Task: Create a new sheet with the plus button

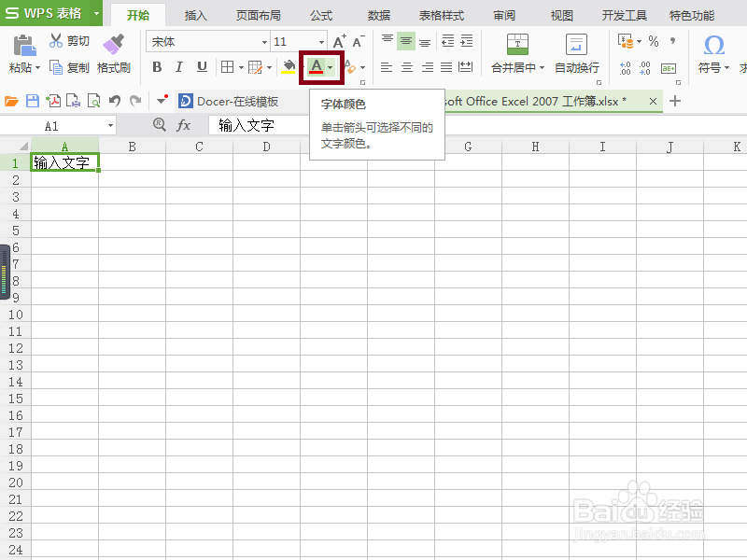Action: tap(674, 101)
